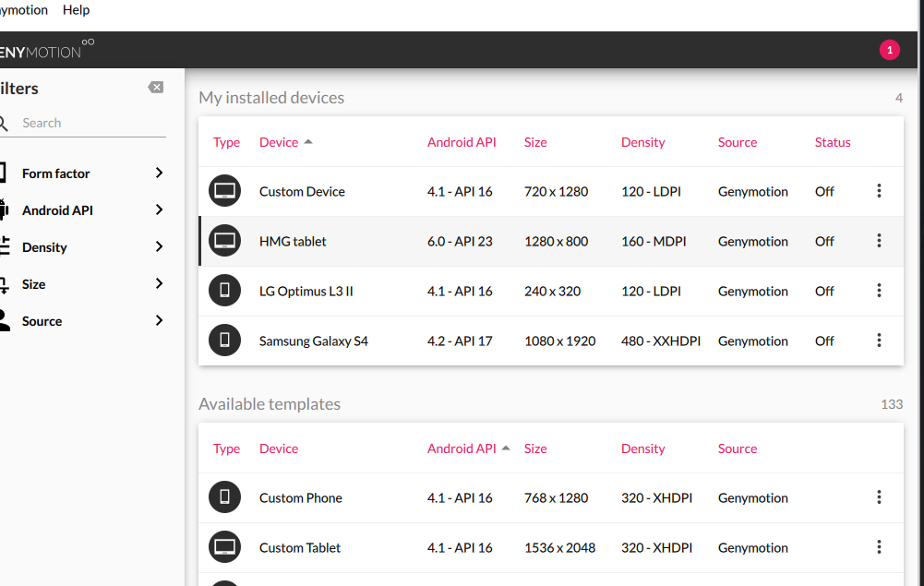This screenshot has height=586, width=924.
Task: Sort available templates by Source
Action: [738, 448]
